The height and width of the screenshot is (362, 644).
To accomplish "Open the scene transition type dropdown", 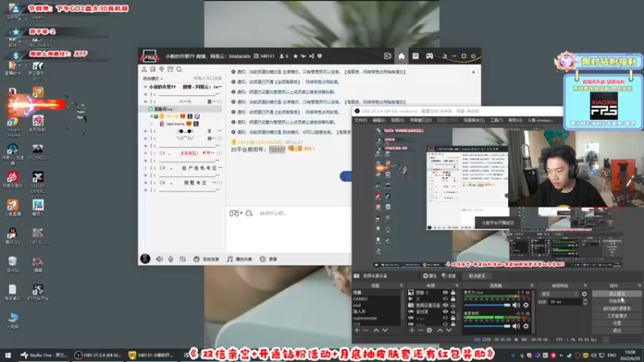I will pos(559,294).
